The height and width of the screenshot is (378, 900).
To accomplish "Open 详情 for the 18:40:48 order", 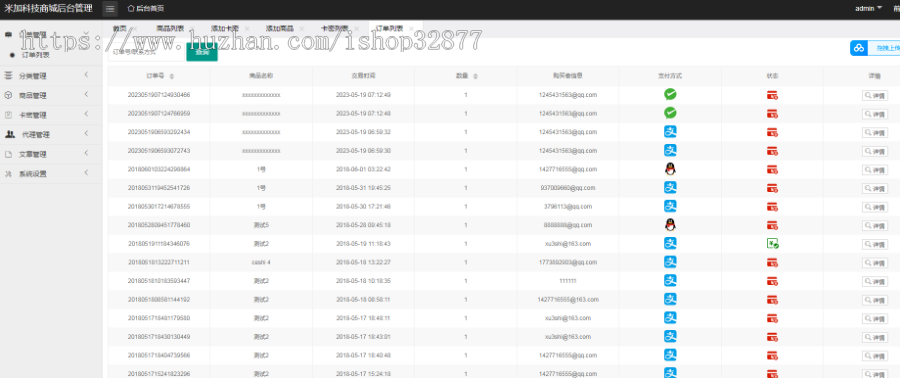I will pos(875,356).
